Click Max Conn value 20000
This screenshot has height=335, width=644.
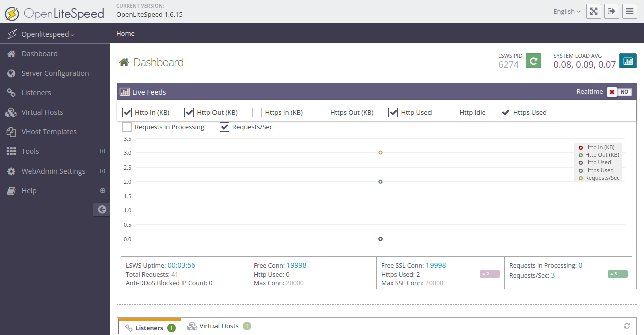[x=295, y=283]
